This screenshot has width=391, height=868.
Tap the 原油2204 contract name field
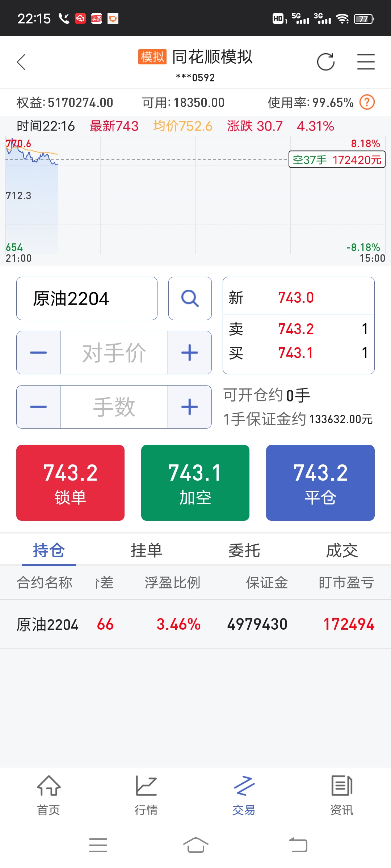coord(87,298)
